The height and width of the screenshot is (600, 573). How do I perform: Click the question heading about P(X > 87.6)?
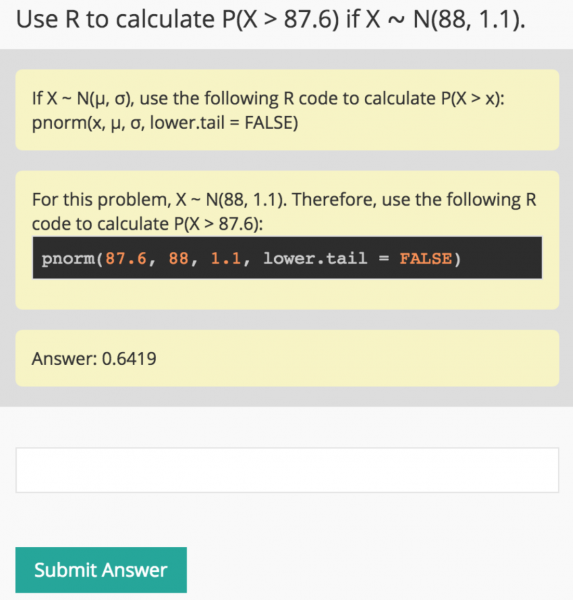coord(270,19)
